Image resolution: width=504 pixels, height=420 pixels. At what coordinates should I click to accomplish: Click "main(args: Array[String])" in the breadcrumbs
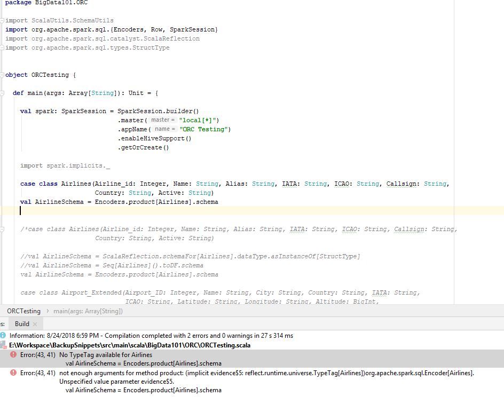pyautogui.click(x=89, y=311)
